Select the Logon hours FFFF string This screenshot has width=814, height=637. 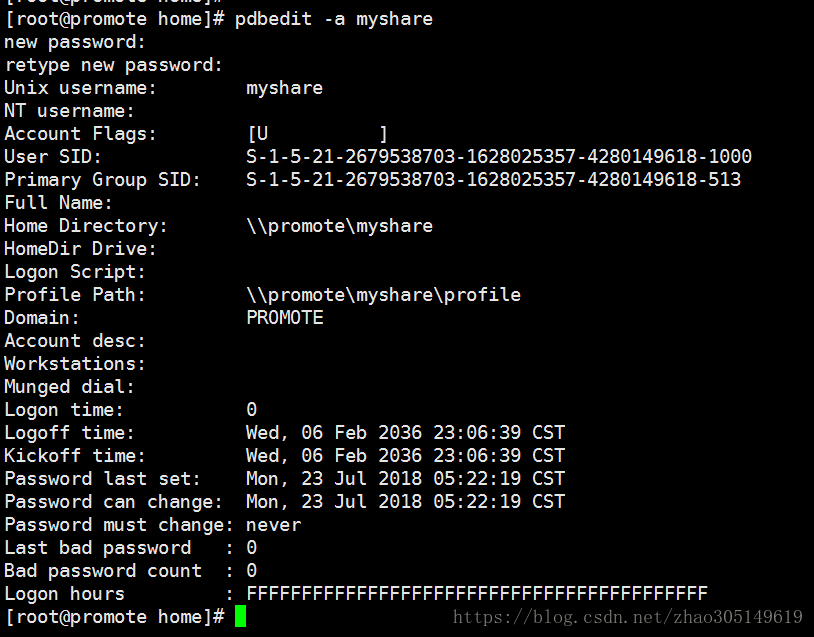(x=477, y=593)
